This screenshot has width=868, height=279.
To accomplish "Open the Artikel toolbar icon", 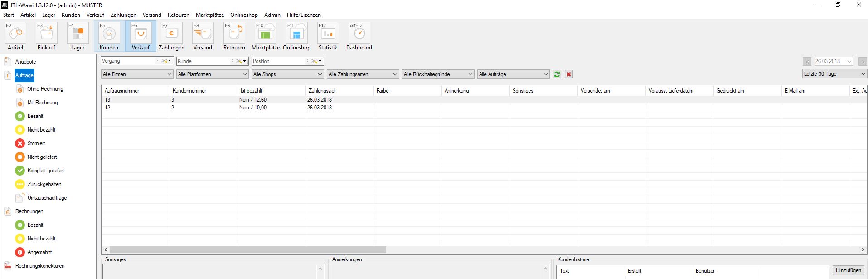I will click(15, 34).
